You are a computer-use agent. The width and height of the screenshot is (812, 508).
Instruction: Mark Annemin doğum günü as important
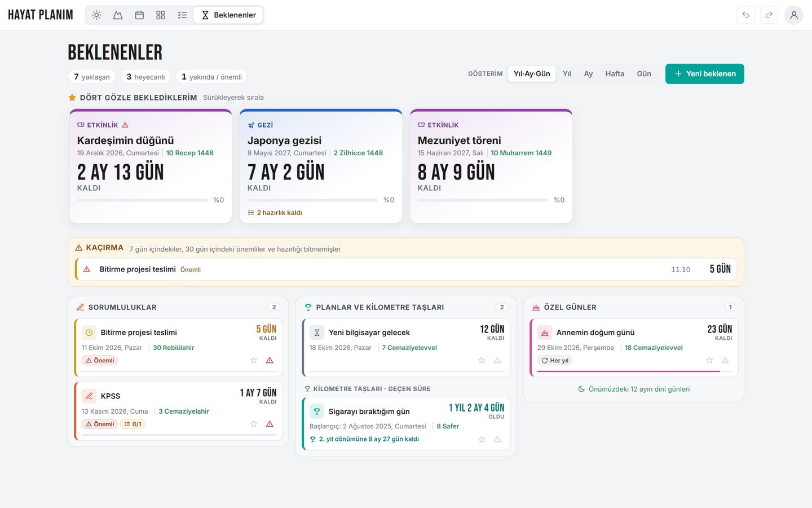pyautogui.click(x=725, y=360)
